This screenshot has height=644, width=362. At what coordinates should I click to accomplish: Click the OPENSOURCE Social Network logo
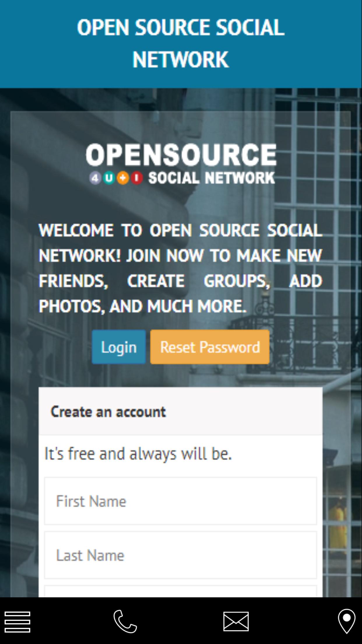(x=181, y=164)
